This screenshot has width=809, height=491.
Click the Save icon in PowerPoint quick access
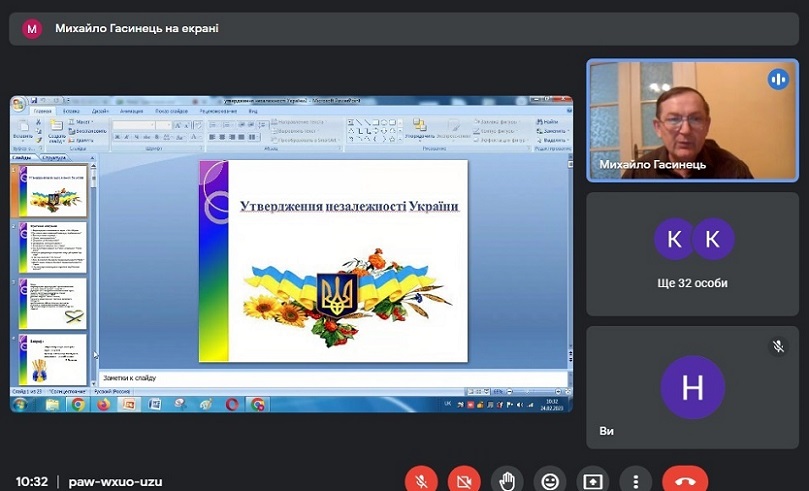pyautogui.click(x=34, y=101)
